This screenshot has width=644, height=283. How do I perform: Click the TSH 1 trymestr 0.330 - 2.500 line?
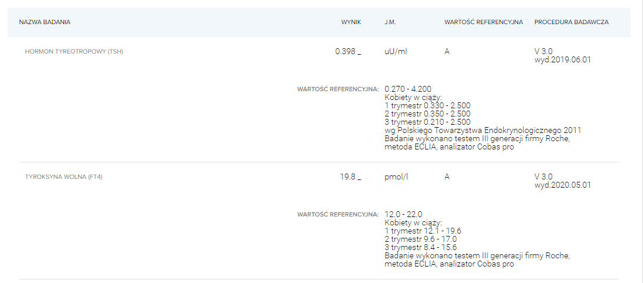pos(427,105)
